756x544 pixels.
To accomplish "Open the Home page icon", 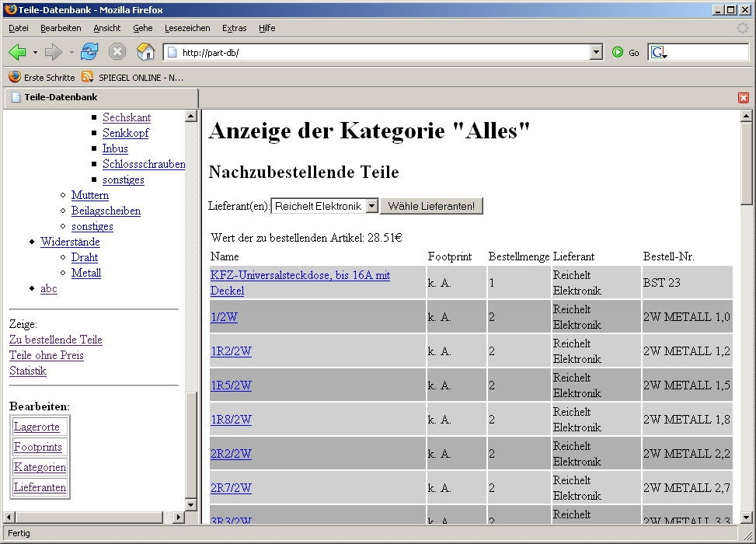I will click(x=145, y=51).
